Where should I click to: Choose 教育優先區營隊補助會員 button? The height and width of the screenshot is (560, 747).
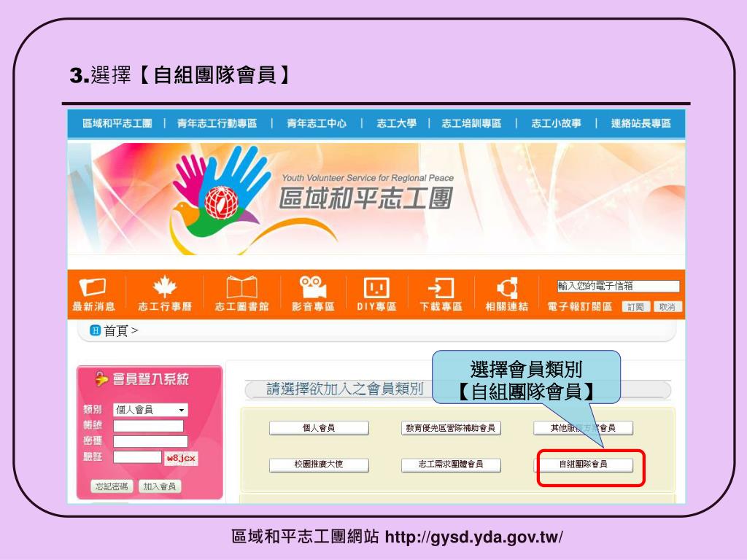[x=451, y=428]
